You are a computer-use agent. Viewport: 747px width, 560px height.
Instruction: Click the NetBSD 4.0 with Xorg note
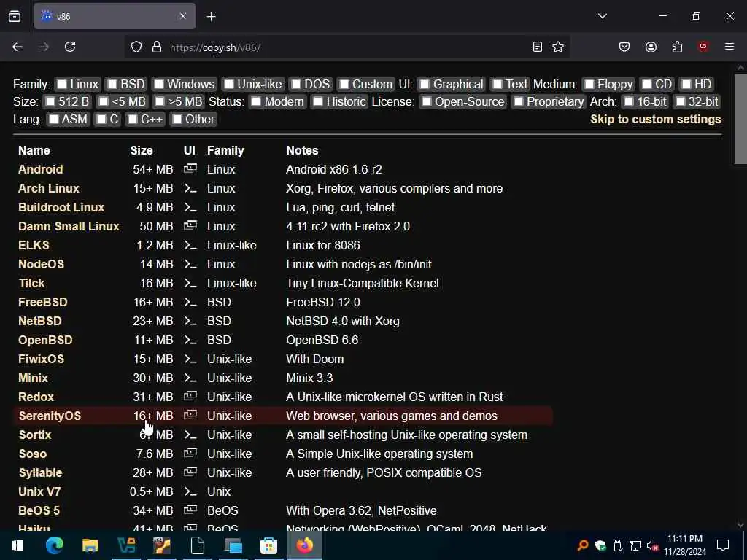pyautogui.click(x=343, y=322)
